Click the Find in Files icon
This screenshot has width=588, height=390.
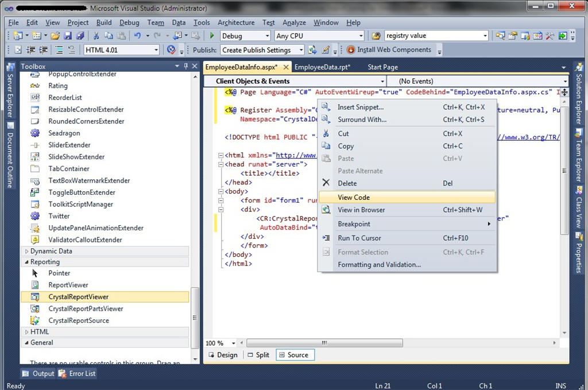point(376,36)
